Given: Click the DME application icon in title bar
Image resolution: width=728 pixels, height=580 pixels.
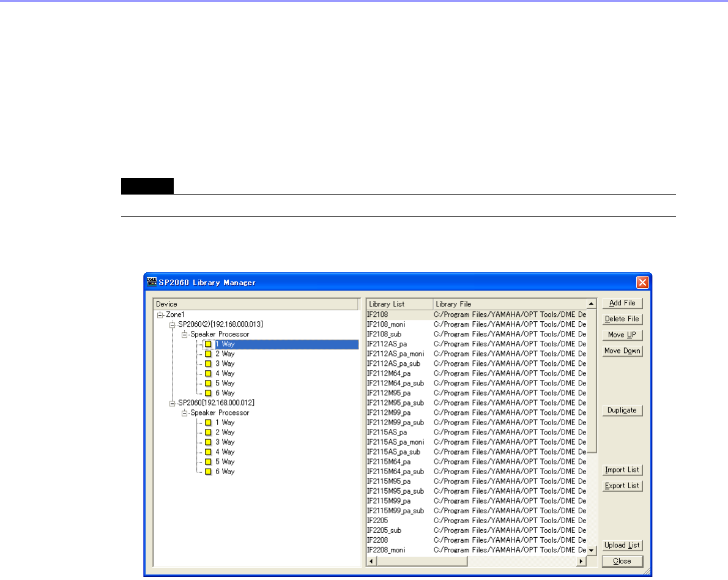Looking at the screenshot, I should pos(152,281).
